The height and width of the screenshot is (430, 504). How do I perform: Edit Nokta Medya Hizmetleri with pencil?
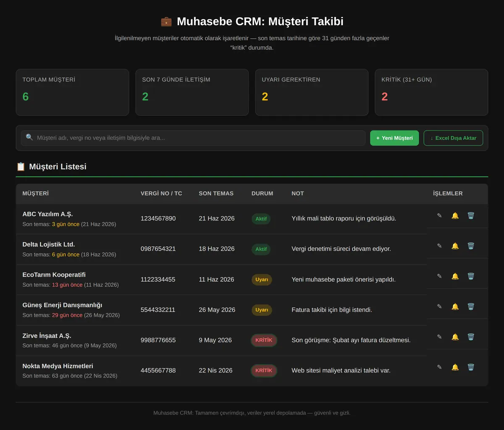tap(439, 367)
